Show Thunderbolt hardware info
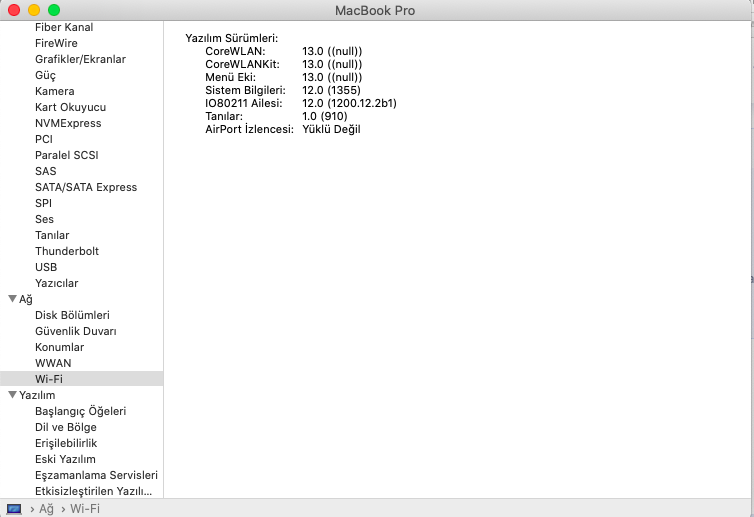The image size is (754, 517). point(67,251)
